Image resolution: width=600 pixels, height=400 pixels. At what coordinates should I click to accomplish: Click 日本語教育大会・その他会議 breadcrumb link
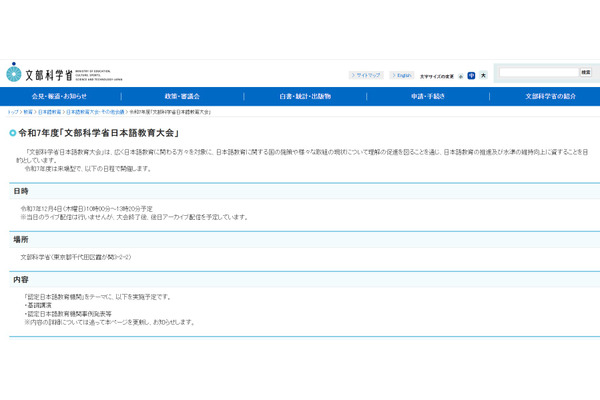(95, 112)
